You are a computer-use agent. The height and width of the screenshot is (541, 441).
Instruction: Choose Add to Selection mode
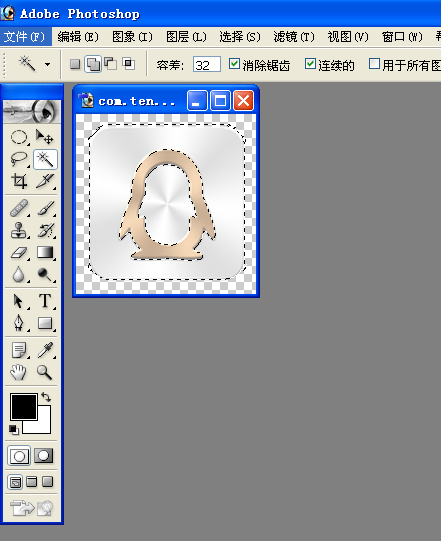[93, 64]
